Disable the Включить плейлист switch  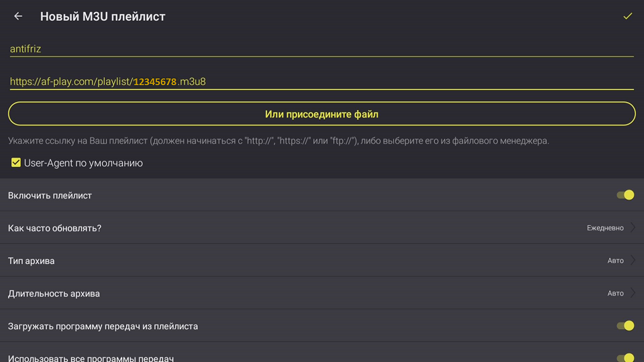(x=625, y=195)
